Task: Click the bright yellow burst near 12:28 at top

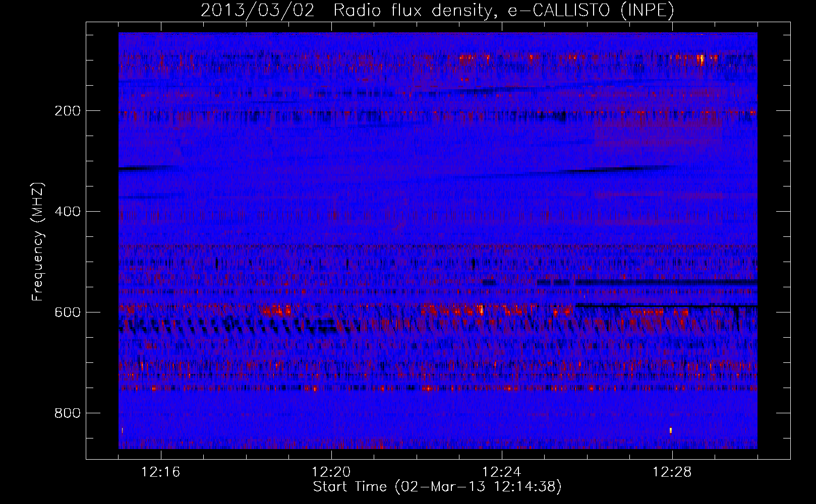Action: [x=701, y=59]
